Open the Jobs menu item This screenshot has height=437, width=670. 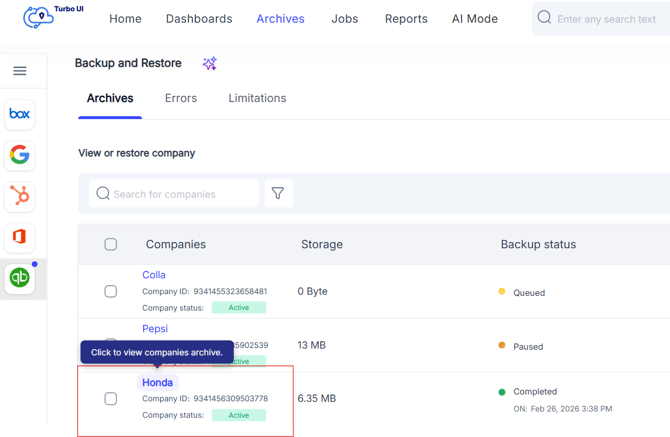pyautogui.click(x=345, y=19)
